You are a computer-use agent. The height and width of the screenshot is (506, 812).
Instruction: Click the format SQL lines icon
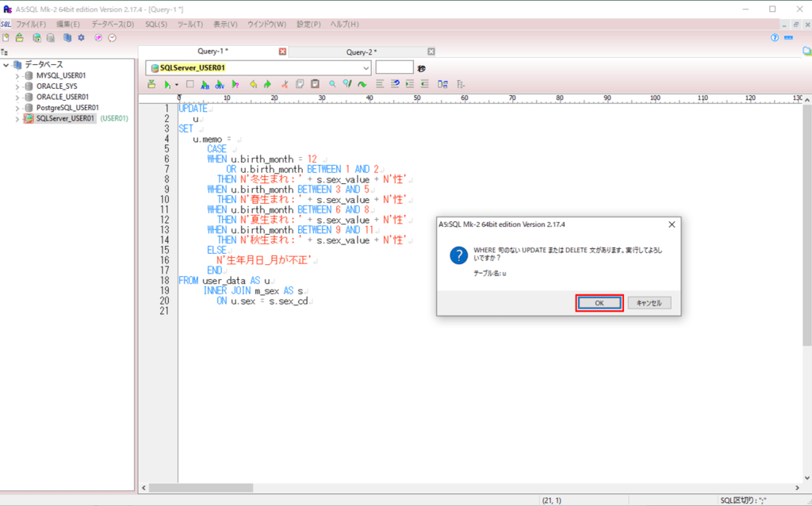point(380,84)
